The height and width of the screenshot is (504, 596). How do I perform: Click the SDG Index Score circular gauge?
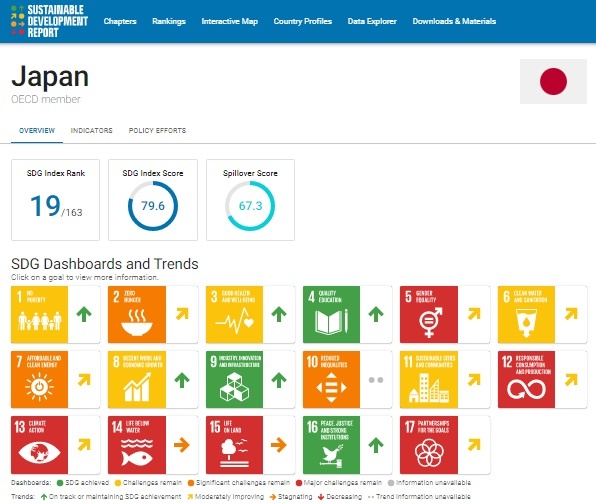click(x=153, y=206)
